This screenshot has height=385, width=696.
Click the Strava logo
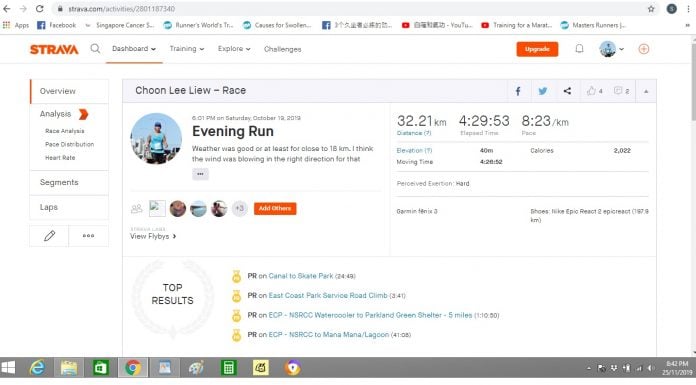point(54,49)
